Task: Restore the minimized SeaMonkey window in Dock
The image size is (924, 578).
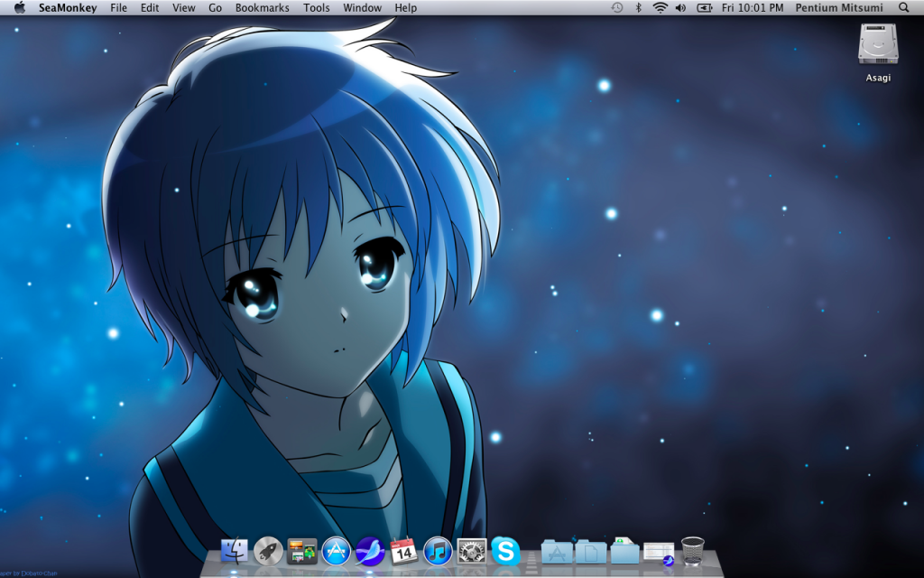Action: point(659,554)
